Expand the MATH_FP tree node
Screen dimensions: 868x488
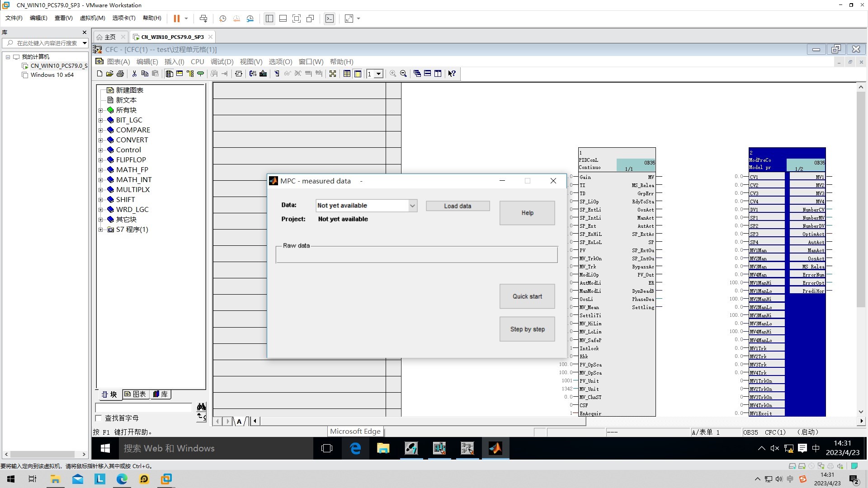click(101, 170)
